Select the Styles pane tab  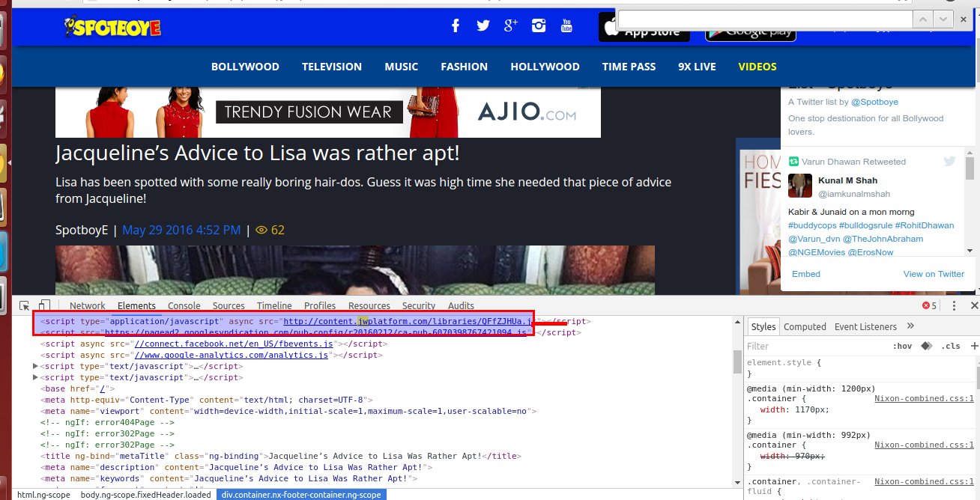(763, 326)
